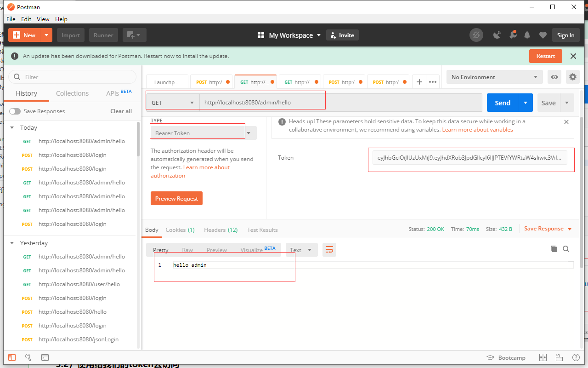Switch to Visualize response view

click(x=258, y=250)
